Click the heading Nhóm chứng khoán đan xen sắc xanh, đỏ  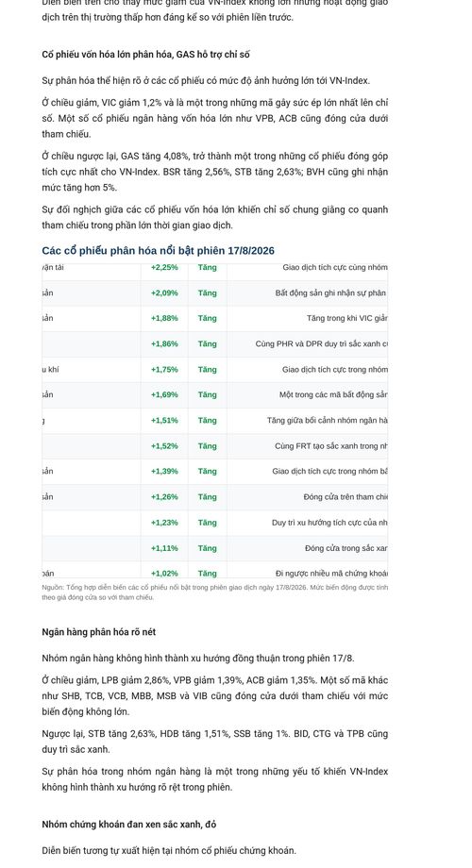129,825
